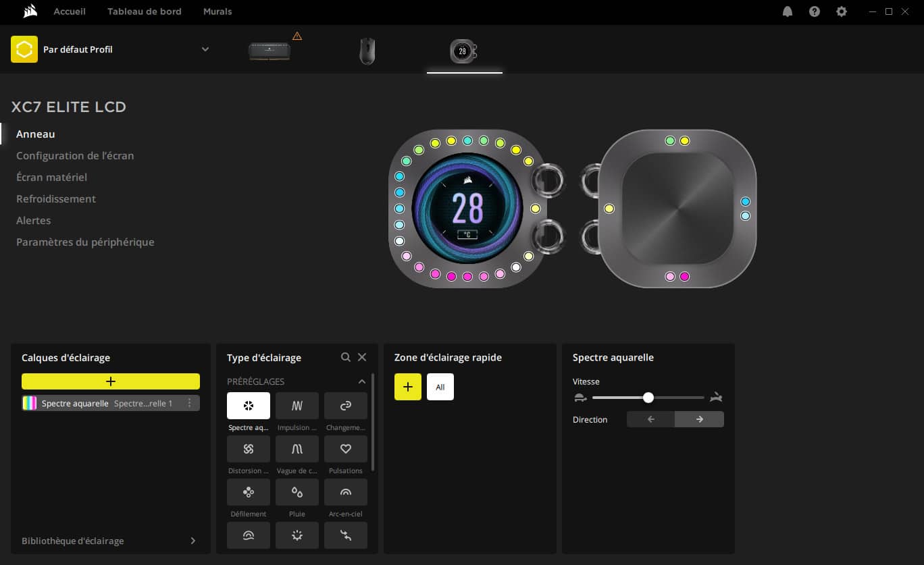924x565 pixels.
Task: Expand the profile dropdown chevron
Action: click(205, 49)
